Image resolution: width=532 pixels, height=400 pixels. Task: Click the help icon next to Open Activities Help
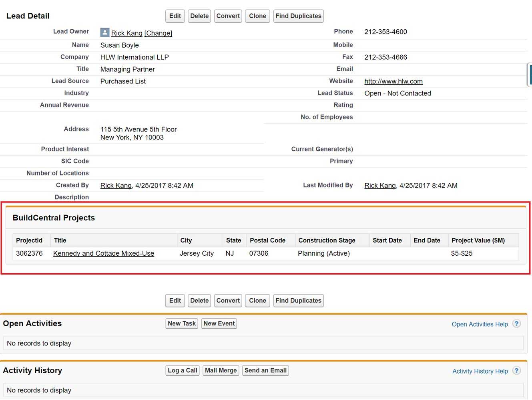516,324
